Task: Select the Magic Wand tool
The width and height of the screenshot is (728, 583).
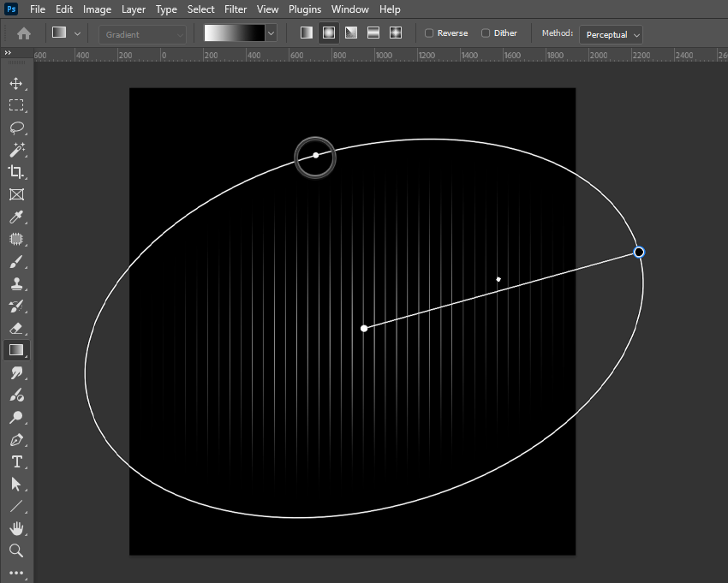Action: tap(16, 150)
